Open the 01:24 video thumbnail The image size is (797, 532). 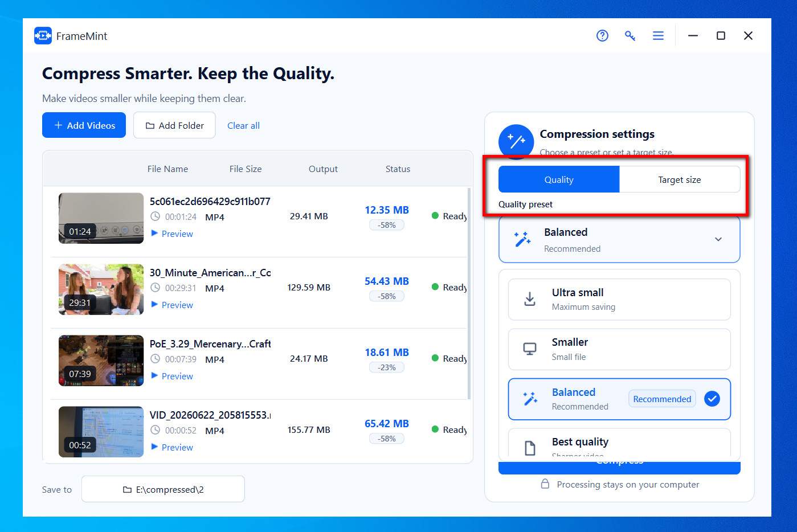(x=101, y=218)
